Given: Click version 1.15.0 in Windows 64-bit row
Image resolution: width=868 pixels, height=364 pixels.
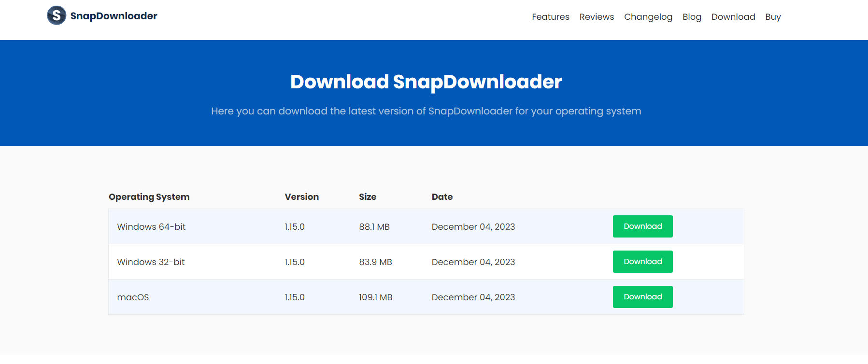Looking at the screenshot, I should tap(295, 227).
